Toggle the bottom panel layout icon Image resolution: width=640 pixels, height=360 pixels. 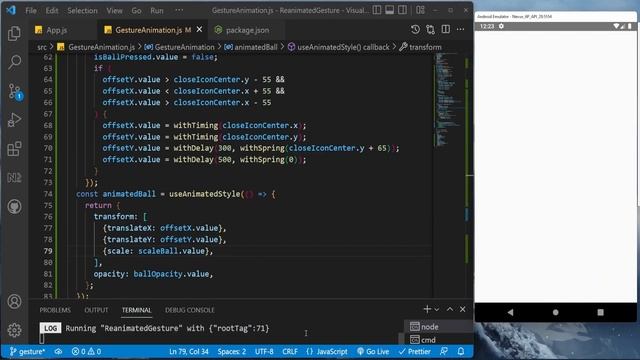[389, 10]
